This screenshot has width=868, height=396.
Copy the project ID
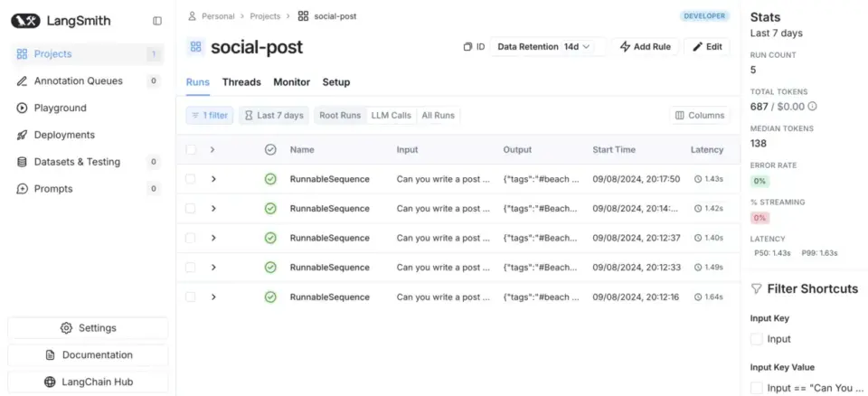[x=474, y=47]
